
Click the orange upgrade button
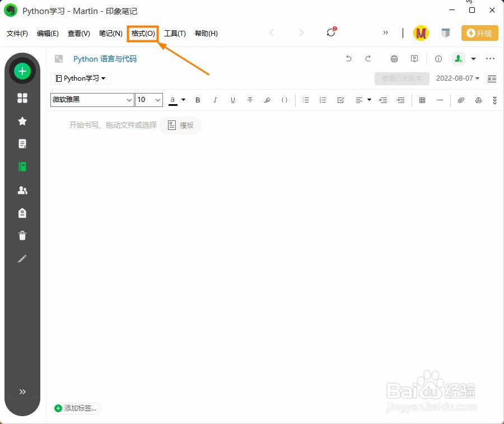tap(479, 33)
